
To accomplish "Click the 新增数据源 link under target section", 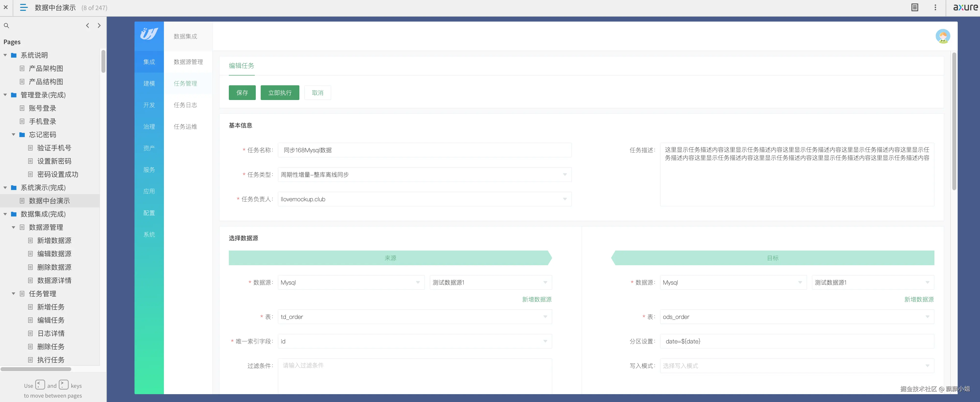I will (x=919, y=300).
